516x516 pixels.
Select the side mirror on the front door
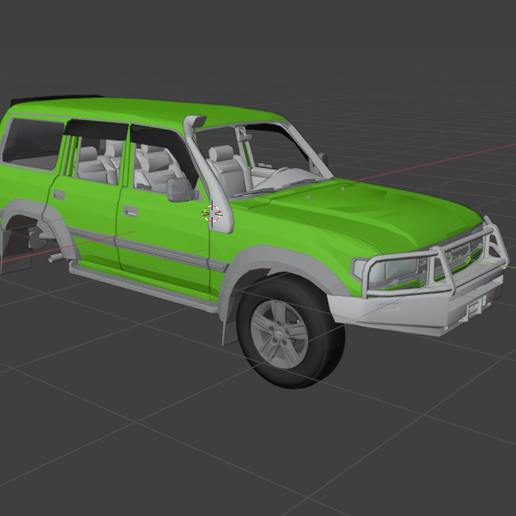click(x=181, y=190)
